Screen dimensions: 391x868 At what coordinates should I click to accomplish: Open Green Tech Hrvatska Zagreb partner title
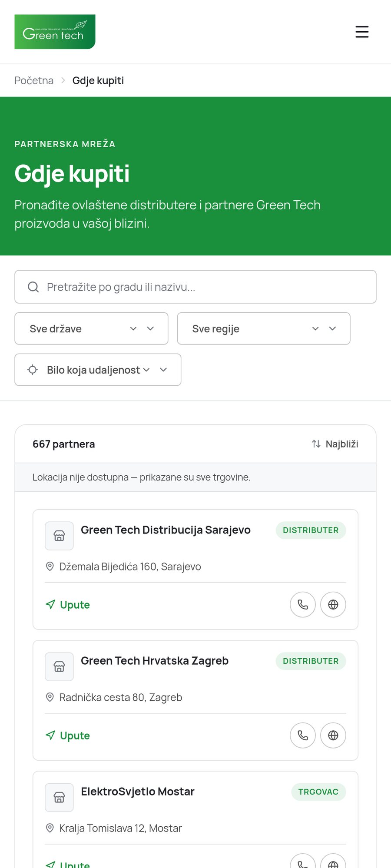coord(155,661)
